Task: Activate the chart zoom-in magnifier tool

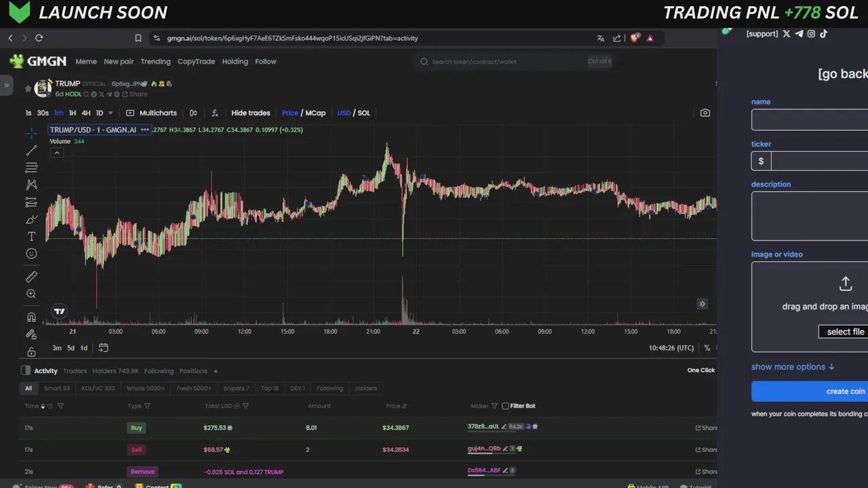Action: click(31, 294)
